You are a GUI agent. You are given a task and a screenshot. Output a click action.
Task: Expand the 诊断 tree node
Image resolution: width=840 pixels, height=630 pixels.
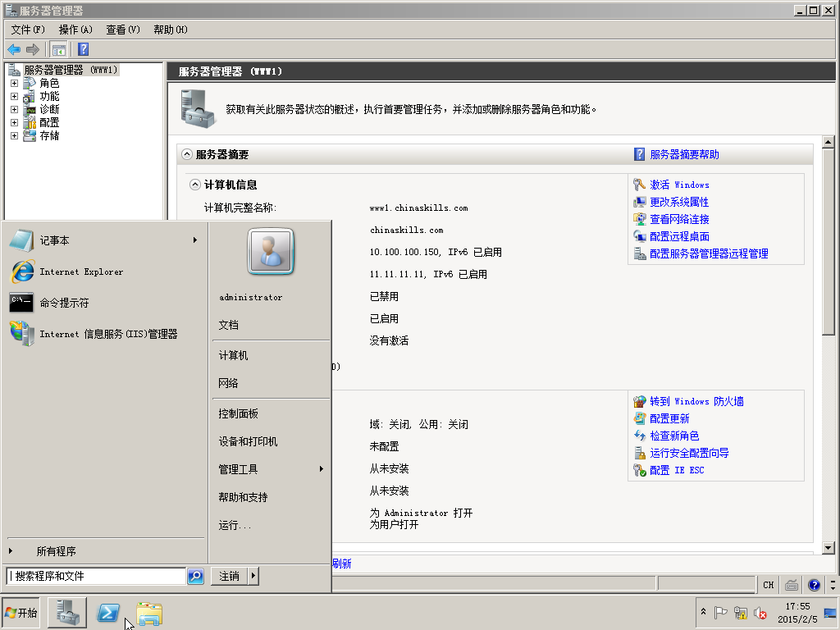(15, 109)
